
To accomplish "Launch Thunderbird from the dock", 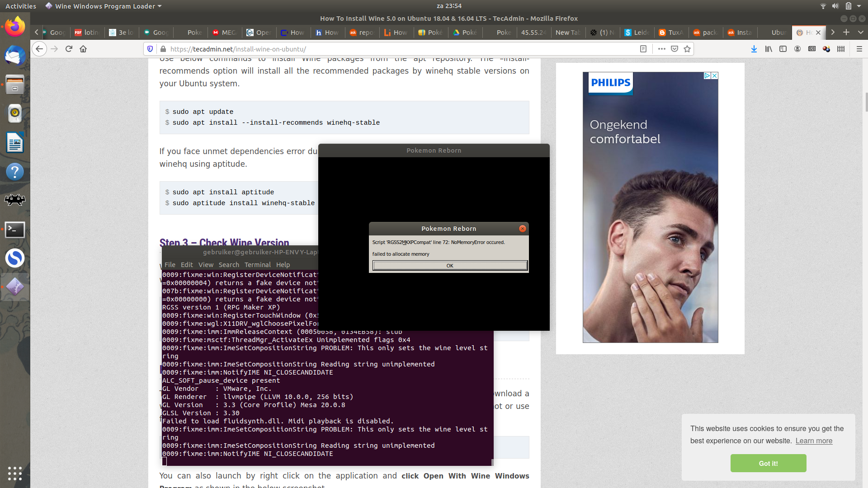I will click(x=15, y=56).
